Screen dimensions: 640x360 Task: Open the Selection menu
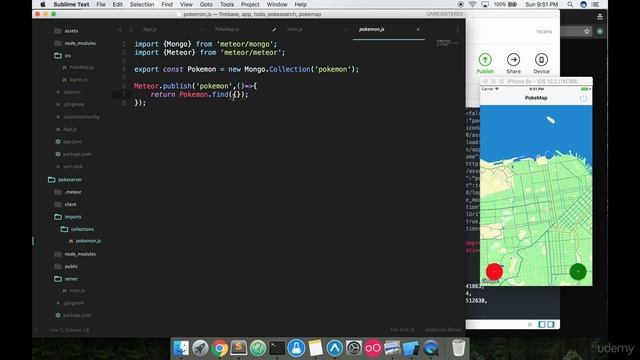(142, 4)
